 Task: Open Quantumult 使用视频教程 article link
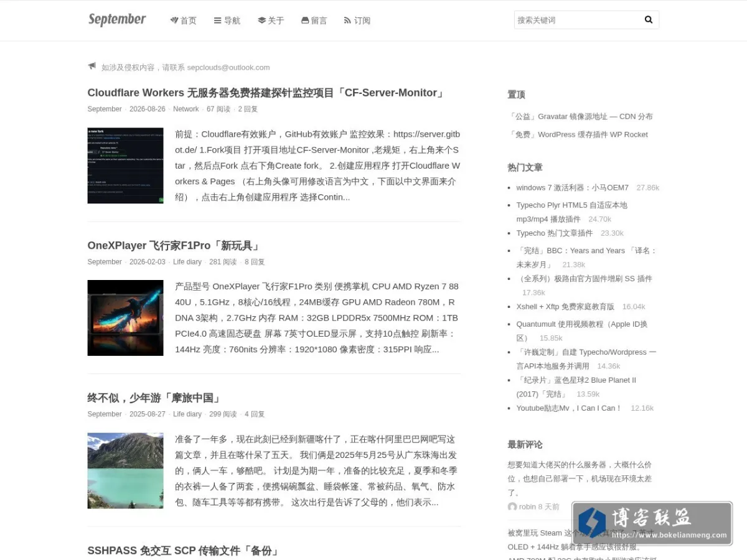581,331
